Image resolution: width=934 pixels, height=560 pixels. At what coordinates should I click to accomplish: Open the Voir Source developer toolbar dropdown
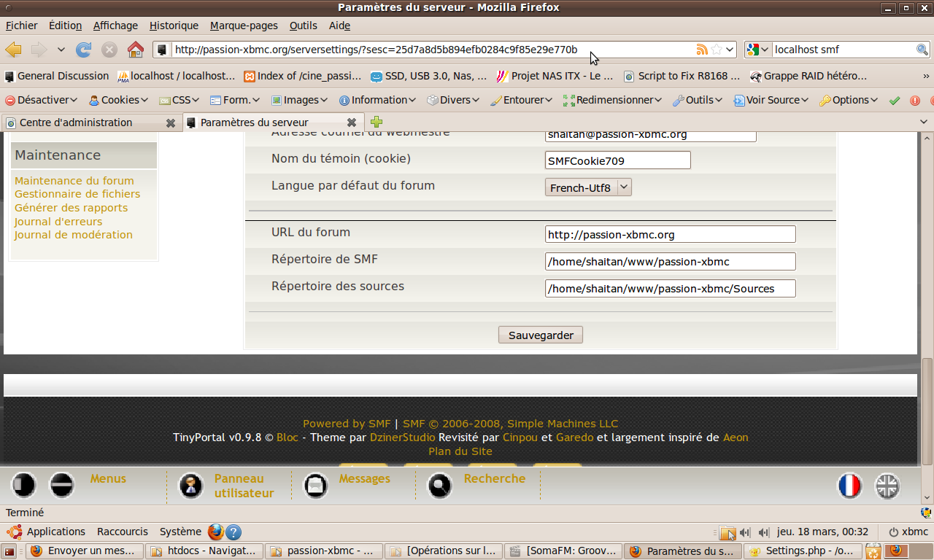[772, 100]
